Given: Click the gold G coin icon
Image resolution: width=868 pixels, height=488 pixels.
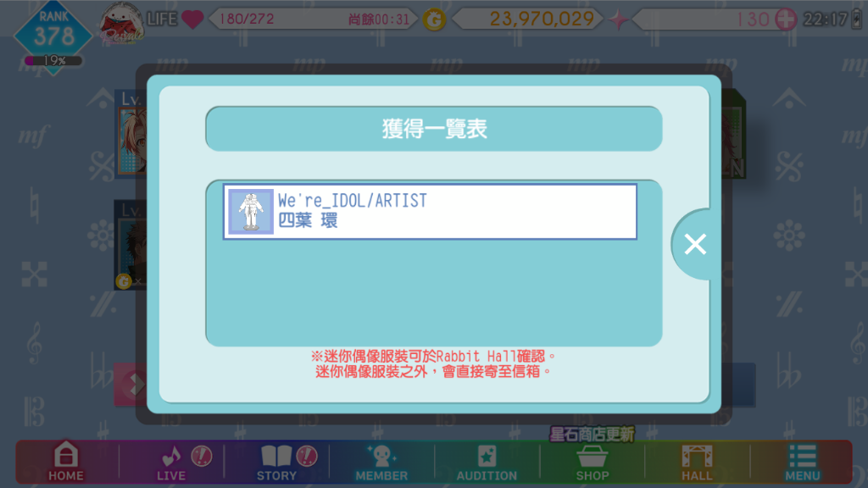Looking at the screenshot, I should click(434, 20).
